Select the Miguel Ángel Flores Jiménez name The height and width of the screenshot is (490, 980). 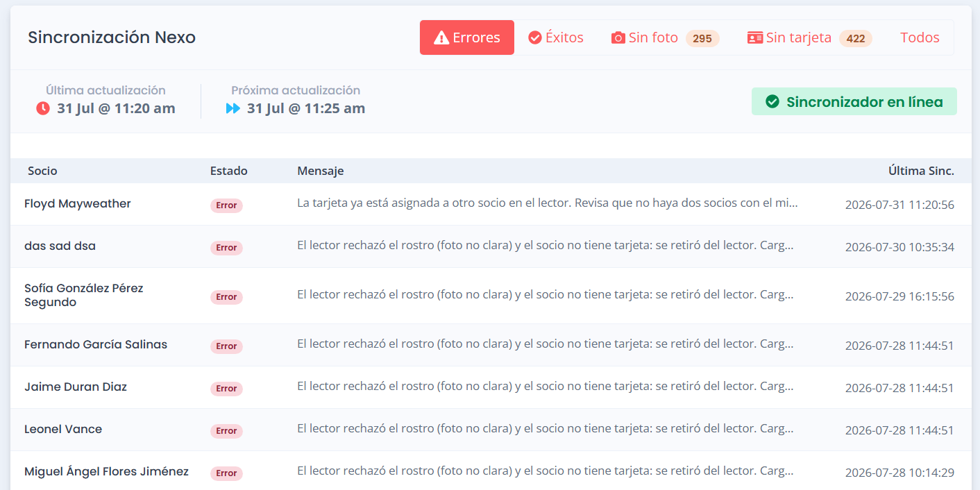pyautogui.click(x=106, y=471)
